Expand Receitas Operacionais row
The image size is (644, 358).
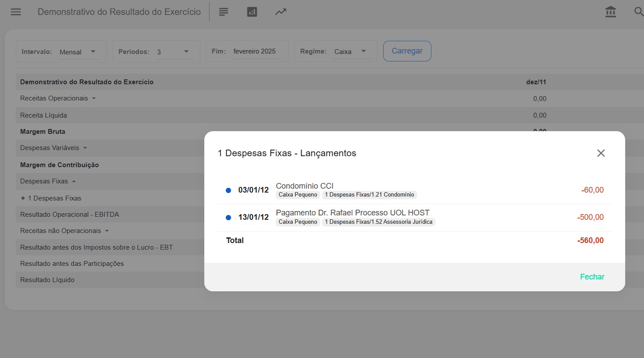point(94,99)
